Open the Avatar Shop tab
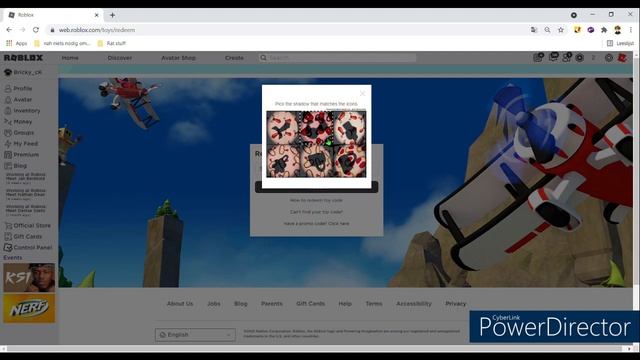 [178, 58]
